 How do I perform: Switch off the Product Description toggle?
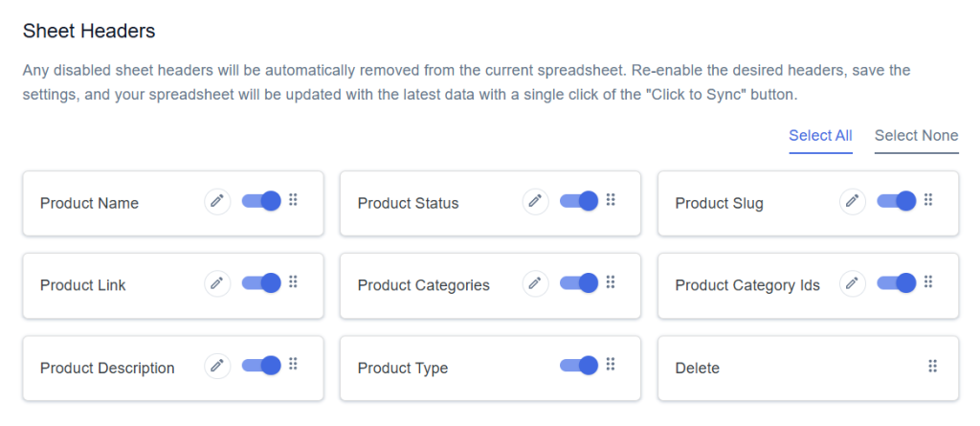click(x=261, y=366)
